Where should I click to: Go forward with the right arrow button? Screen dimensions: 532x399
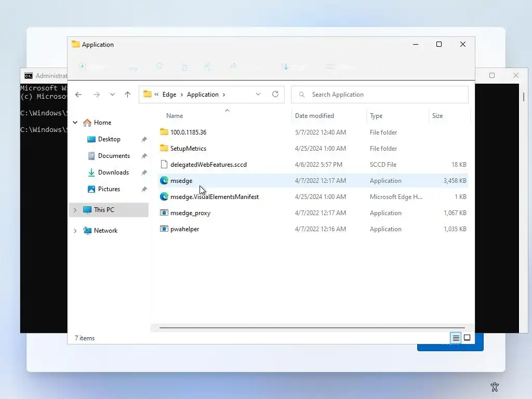[x=97, y=95]
